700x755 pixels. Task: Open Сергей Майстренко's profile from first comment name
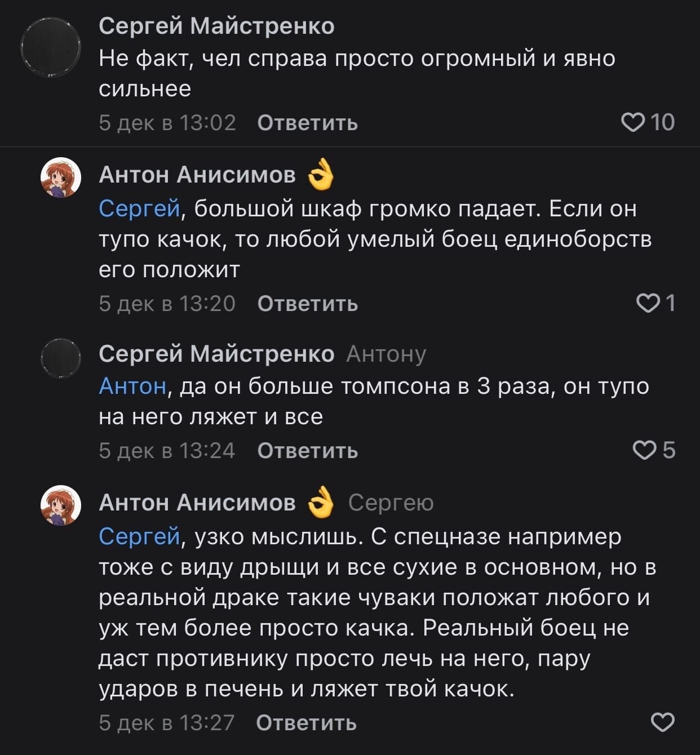[216, 26]
